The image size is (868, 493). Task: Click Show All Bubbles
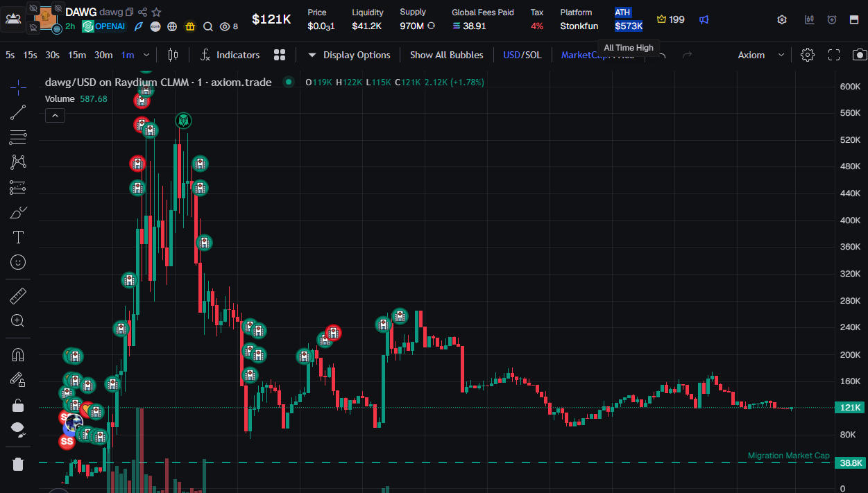point(446,55)
